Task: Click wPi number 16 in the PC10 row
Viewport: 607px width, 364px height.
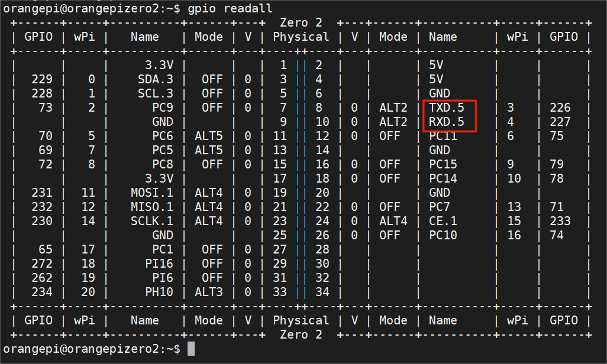Action: (x=514, y=235)
